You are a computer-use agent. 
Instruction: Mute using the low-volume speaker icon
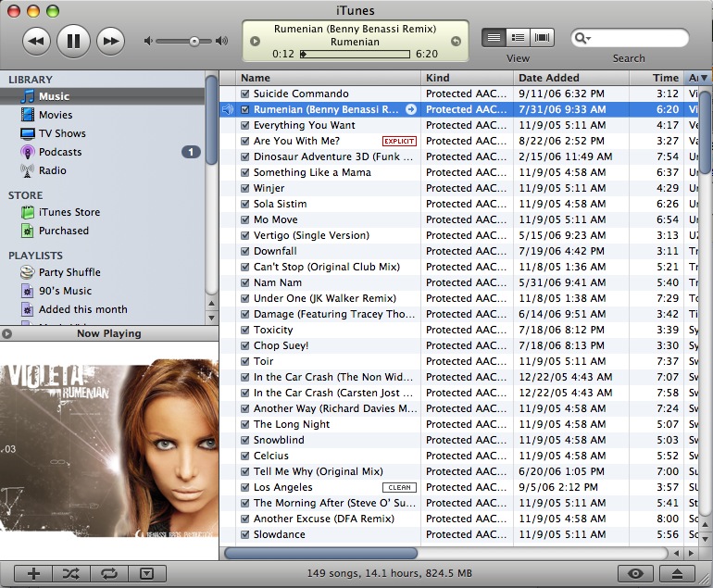tap(147, 41)
